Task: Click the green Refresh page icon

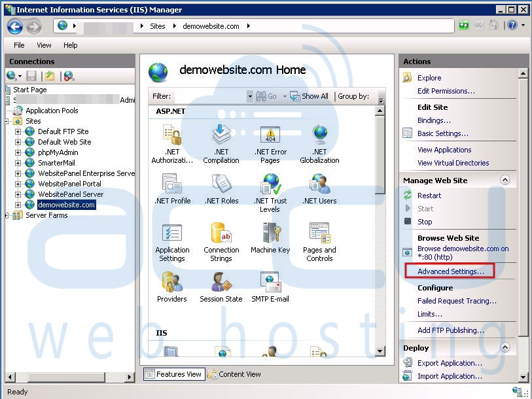Action: pos(464,26)
